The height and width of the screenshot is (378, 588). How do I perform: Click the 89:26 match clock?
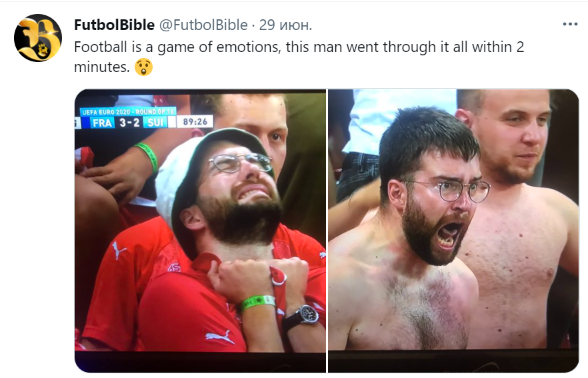click(x=195, y=122)
